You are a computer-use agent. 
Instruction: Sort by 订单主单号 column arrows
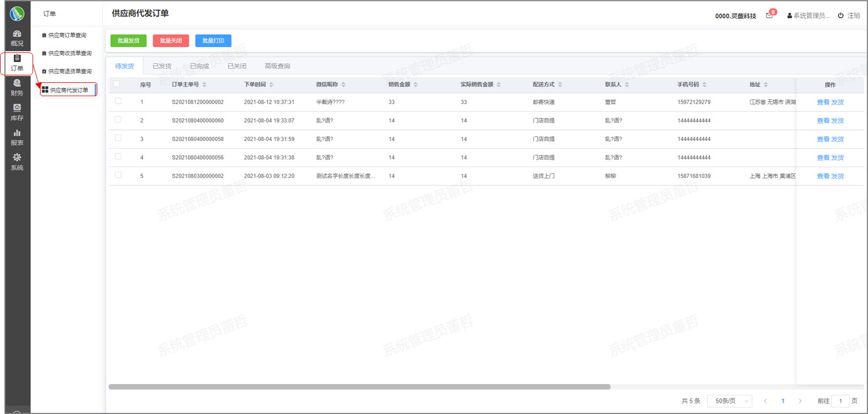click(204, 84)
